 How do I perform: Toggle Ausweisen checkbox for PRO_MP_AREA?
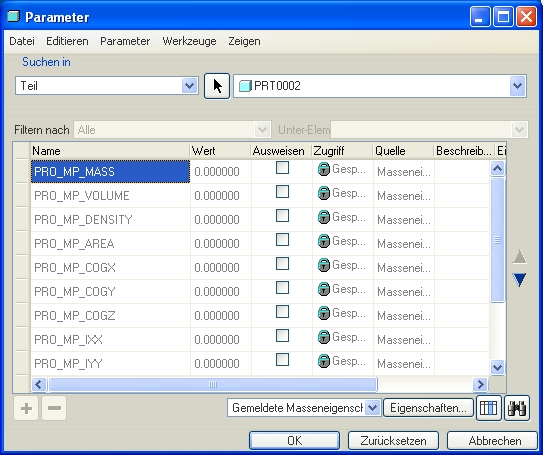click(x=283, y=240)
